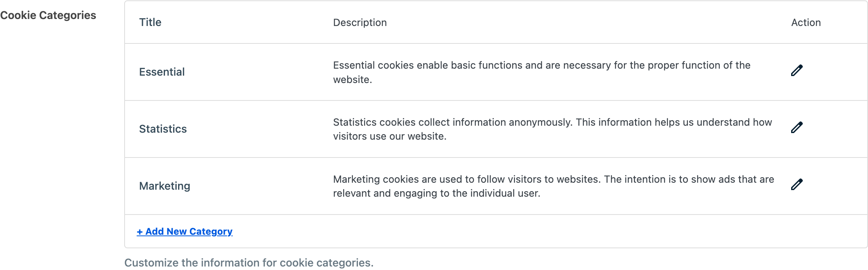Click the Description column header
Image resolution: width=868 pixels, height=270 pixels.
(359, 22)
